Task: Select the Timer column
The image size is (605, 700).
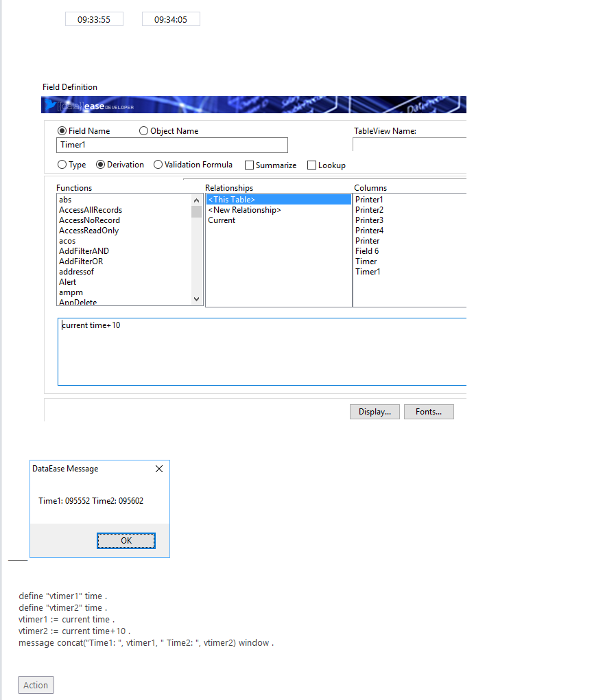Action: 366,261
